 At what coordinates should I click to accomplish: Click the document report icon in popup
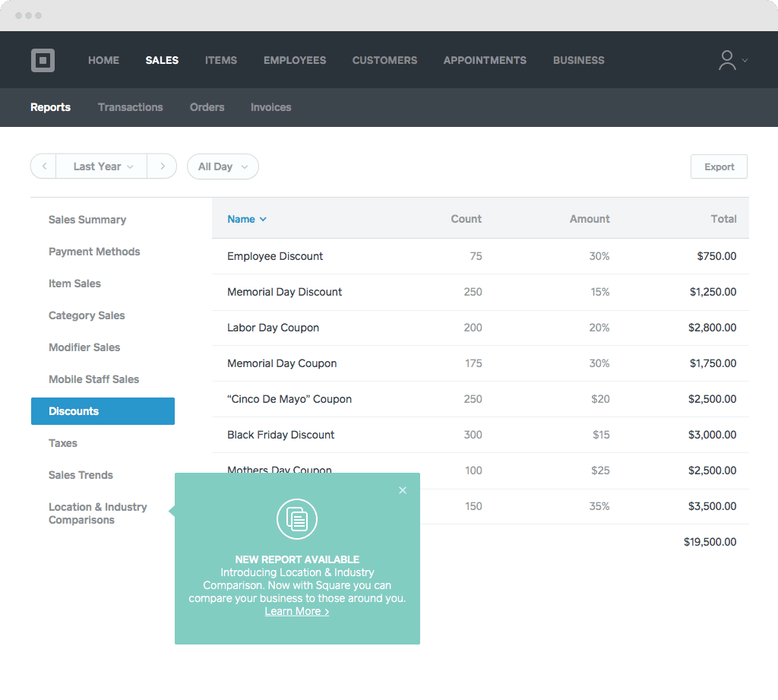coord(297,519)
